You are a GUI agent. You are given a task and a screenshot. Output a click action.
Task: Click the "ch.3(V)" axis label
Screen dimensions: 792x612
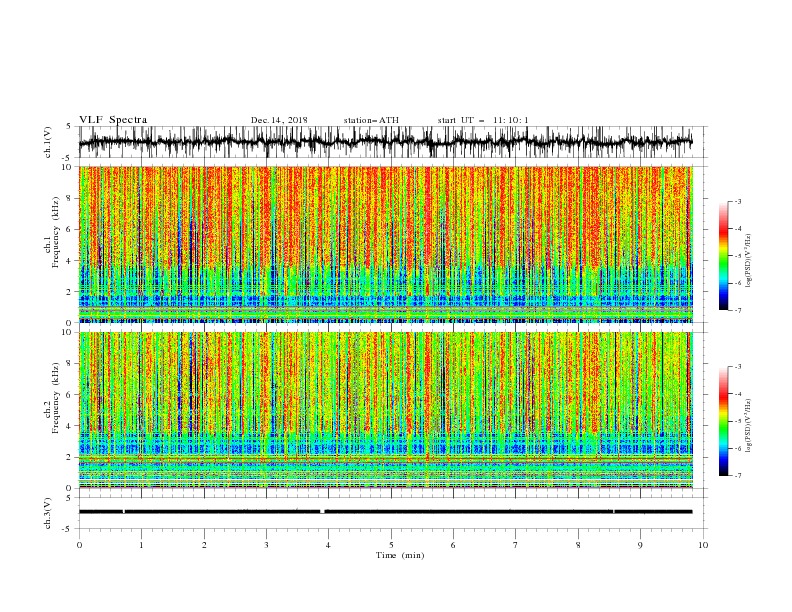[48, 513]
